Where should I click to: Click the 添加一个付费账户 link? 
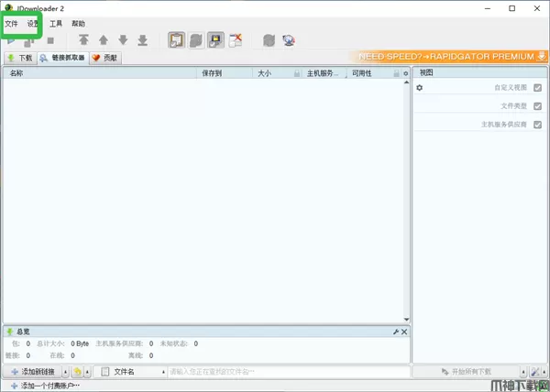point(46,386)
